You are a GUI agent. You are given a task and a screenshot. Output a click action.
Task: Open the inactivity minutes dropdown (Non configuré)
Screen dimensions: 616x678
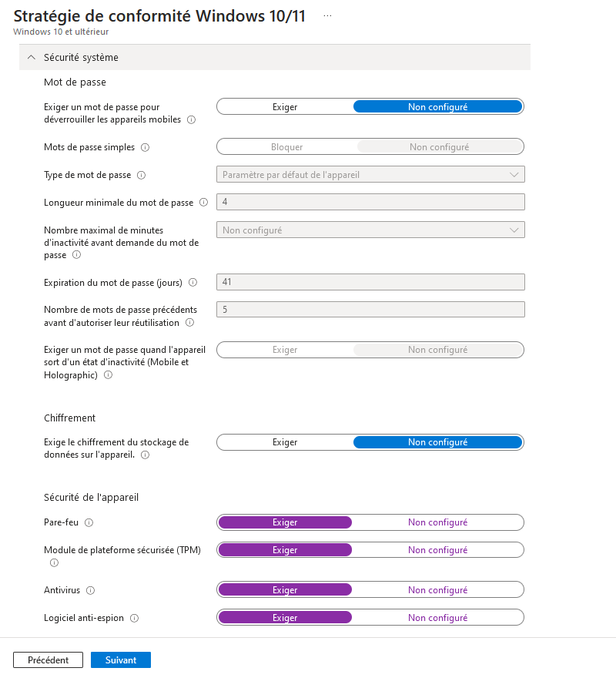(370, 230)
